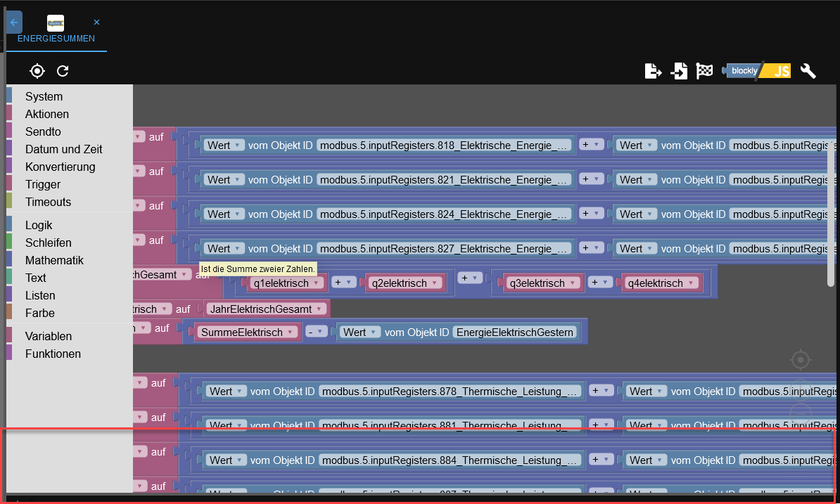Open the + operator dropdown after the 824 register field
The height and width of the screenshot is (504, 840).
592,214
